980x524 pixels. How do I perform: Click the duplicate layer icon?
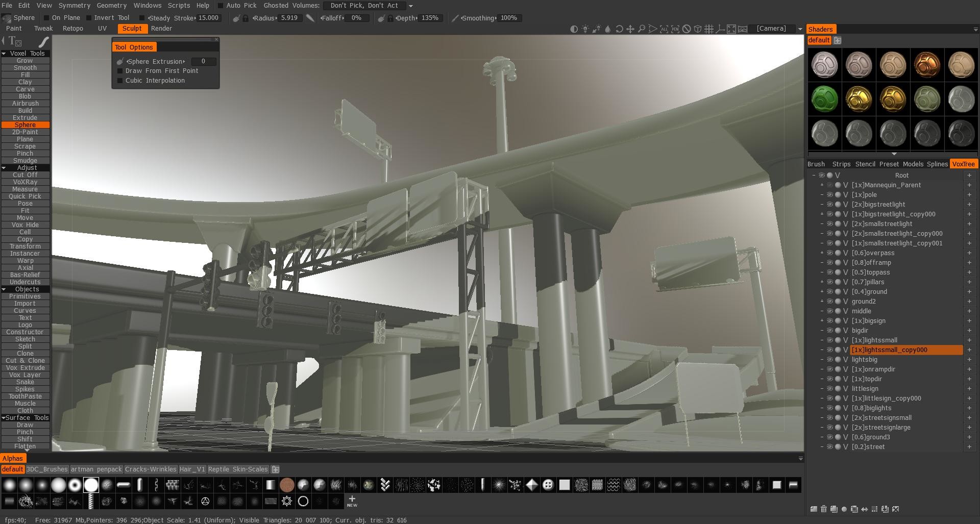coord(834,509)
